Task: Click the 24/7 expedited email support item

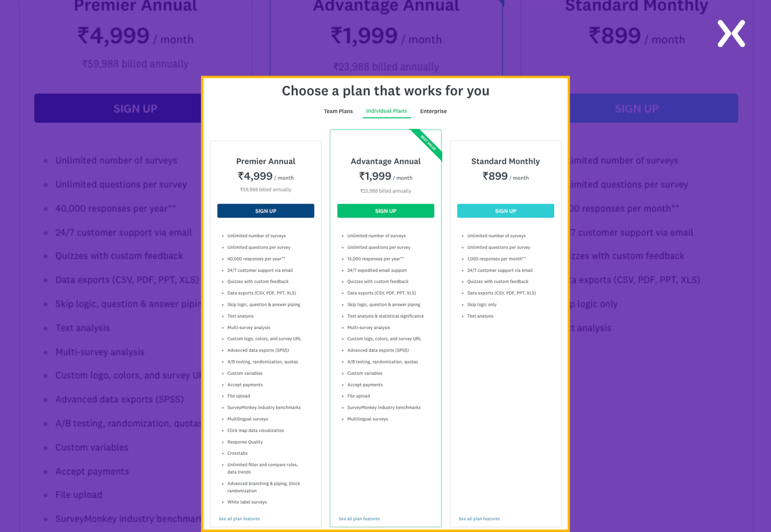Action: tap(377, 270)
